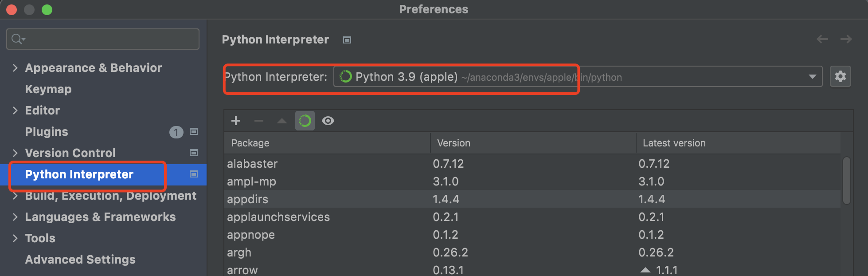Click the project icon next to Plugins
Viewport: 868px width, 276px height.
194,131
